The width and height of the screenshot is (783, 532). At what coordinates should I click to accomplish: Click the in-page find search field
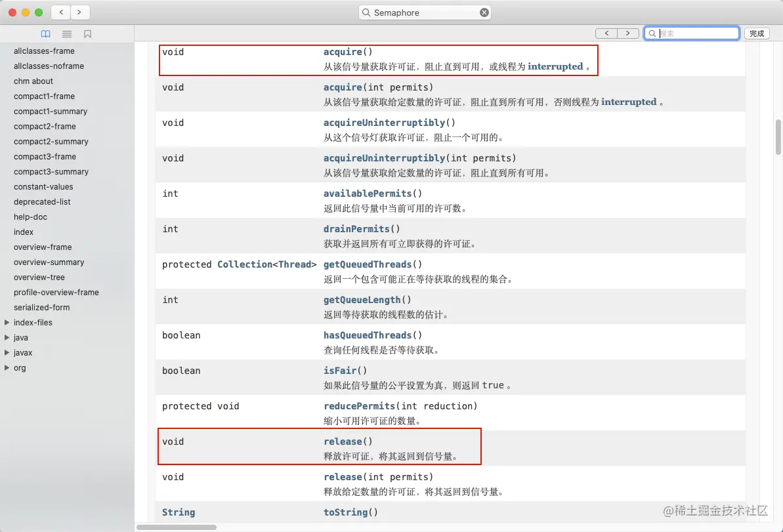click(692, 33)
